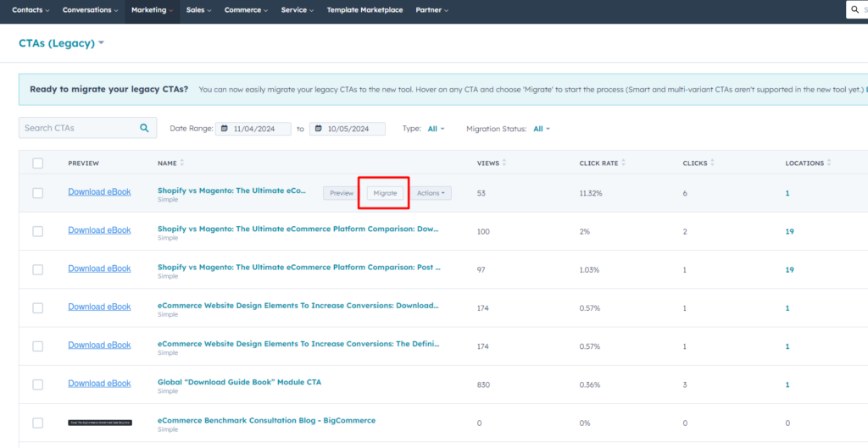Click the PREVIEW column header
The height and width of the screenshot is (448, 868).
click(x=84, y=163)
